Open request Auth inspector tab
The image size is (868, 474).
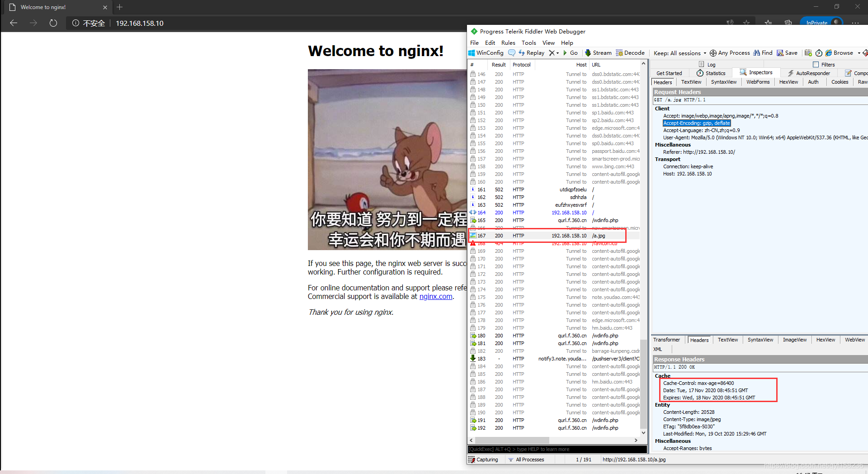[x=813, y=82]
